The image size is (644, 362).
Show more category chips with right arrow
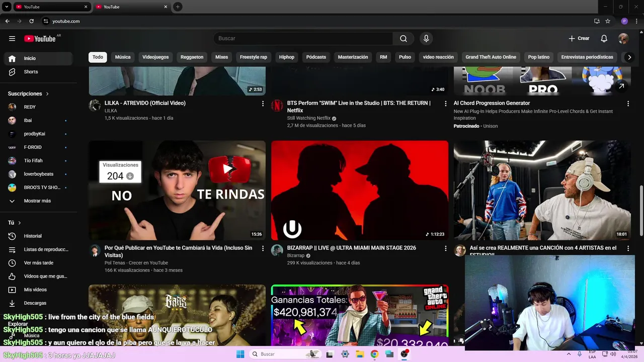[x=629, y=57]
